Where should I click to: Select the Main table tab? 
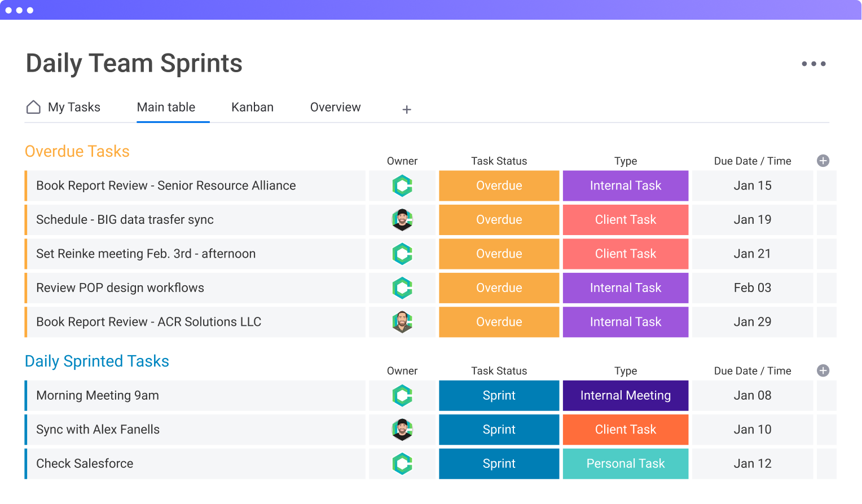click(166, 107)
